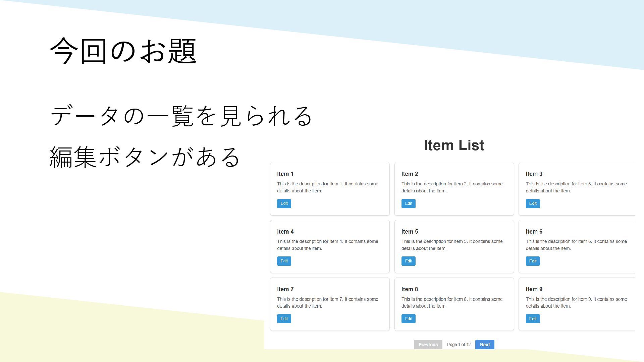Click the Page 1 of 12 indicator

pos(459,345)
